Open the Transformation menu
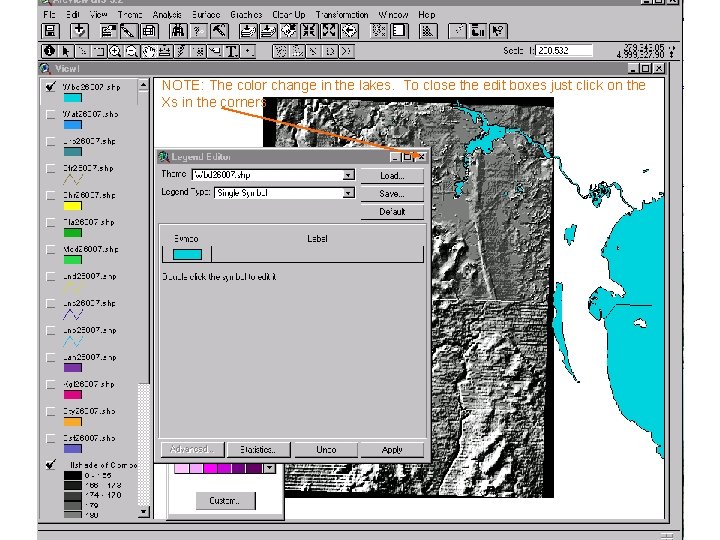 [x=342, y=15]
